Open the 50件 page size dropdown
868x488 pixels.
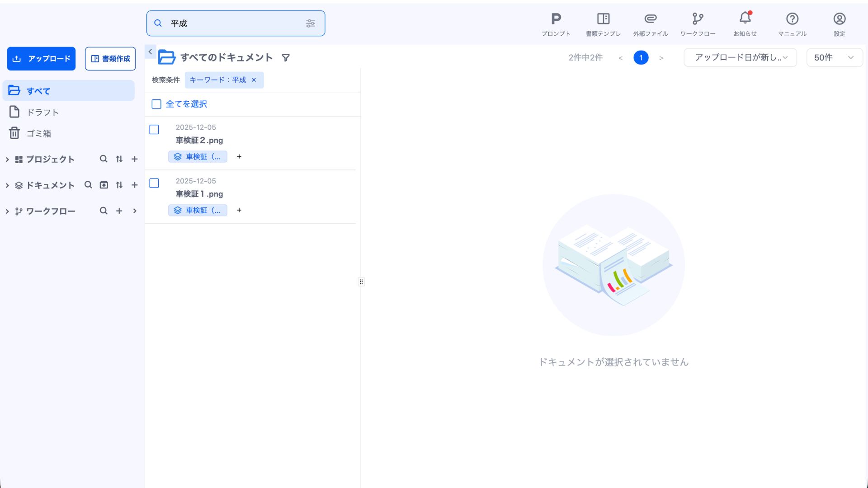[x=834, y=58]
